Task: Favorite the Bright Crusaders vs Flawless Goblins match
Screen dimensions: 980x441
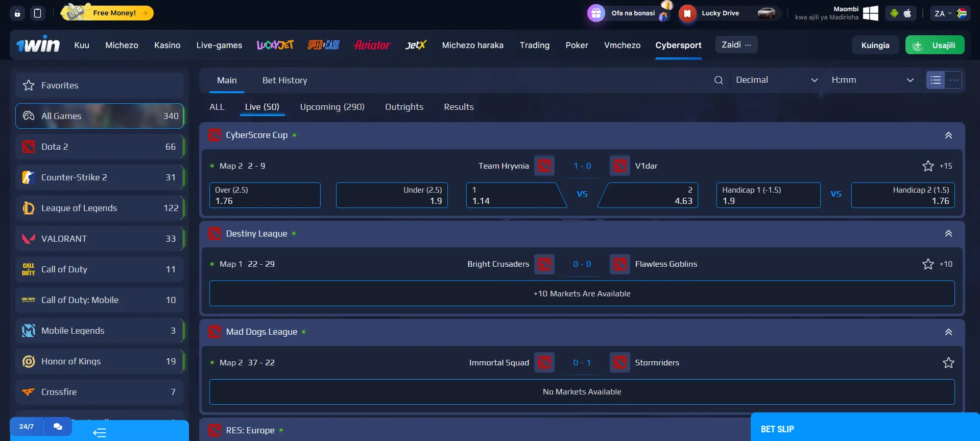Action: [928, 264]
